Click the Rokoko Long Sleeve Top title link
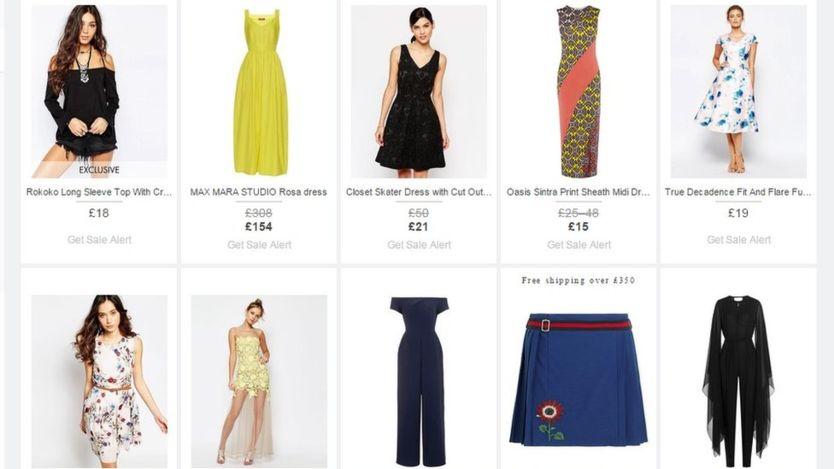This screenshot has width=834, height=469. tap(99, 192)
